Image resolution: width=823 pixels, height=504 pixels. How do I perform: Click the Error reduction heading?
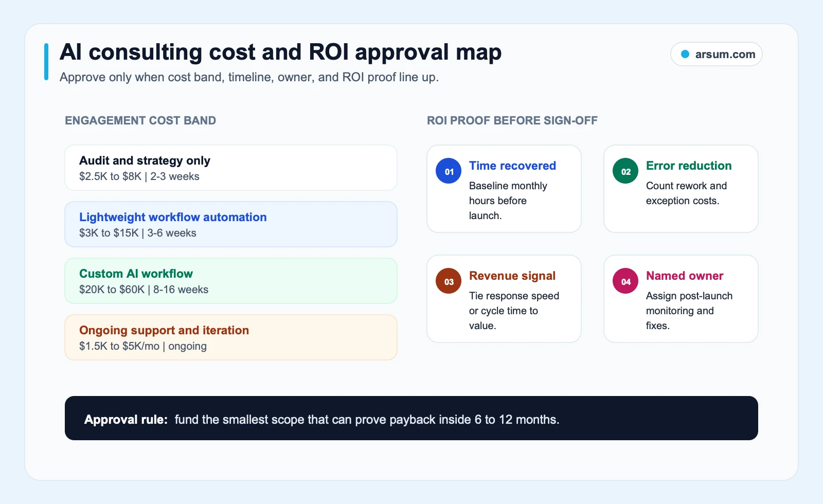[x=689, y=166]
